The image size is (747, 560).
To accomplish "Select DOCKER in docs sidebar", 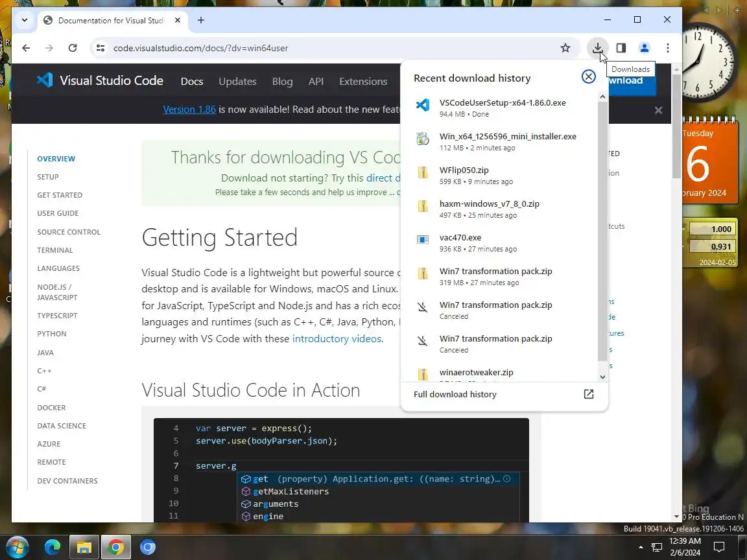I will click(x=51, y=408).
